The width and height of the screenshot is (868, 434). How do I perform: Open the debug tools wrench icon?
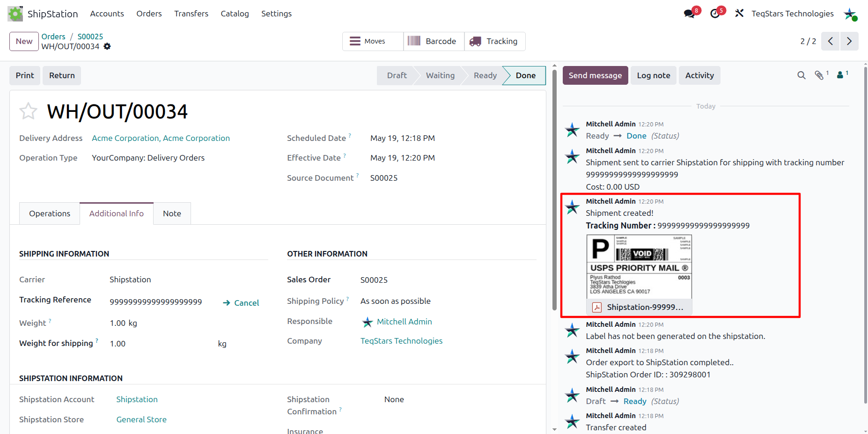click(x=739, y=14)
